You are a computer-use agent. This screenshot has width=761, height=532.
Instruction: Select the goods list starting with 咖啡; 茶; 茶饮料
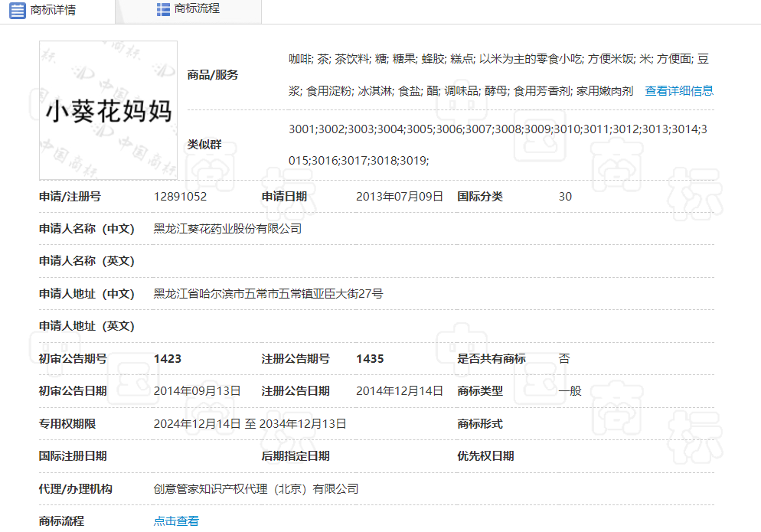click(x=499, y=59)
